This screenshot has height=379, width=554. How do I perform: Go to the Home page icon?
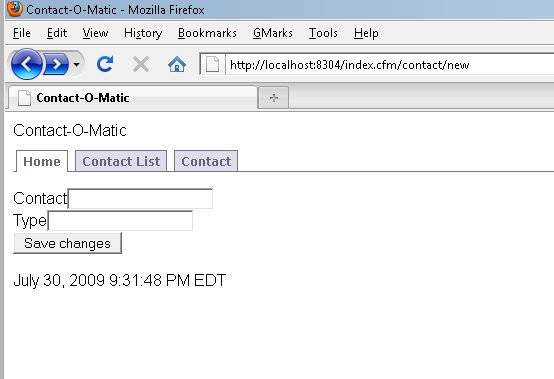[x=177, y=64]
